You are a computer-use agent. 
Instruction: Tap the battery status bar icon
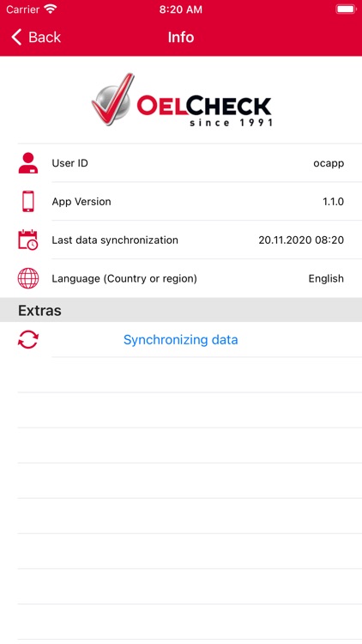pyautogui.click(x=346, y=9)
